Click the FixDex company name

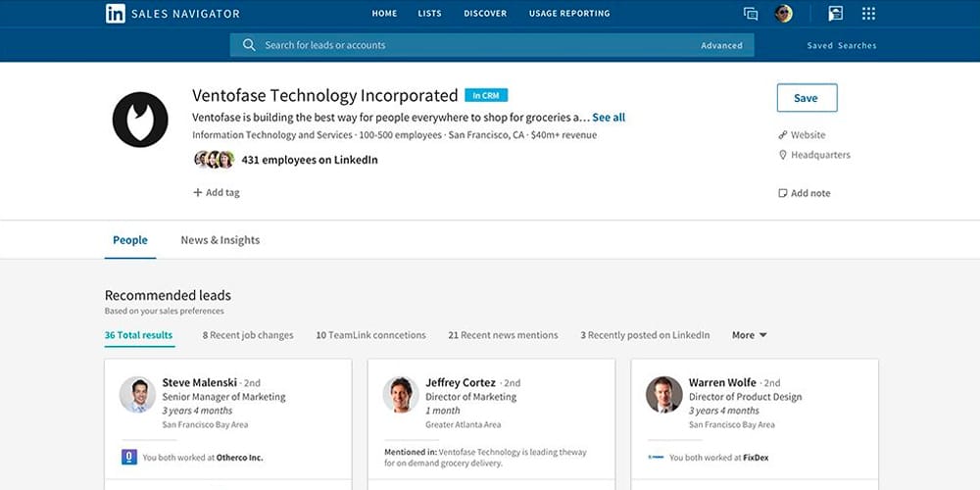tap(756, 458)
